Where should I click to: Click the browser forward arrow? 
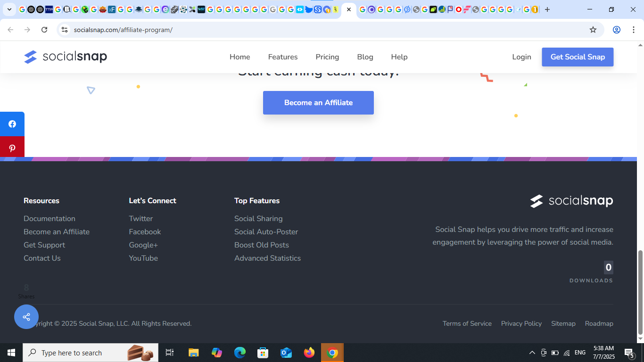coord(27,30)
